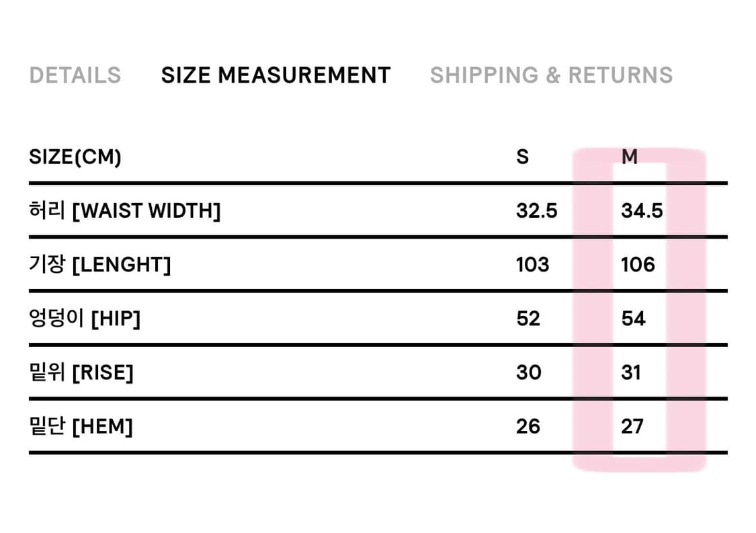Viewport: 756px width, 533px height.
Task: Select the 103 length value for size S
Action: [532, 264]
